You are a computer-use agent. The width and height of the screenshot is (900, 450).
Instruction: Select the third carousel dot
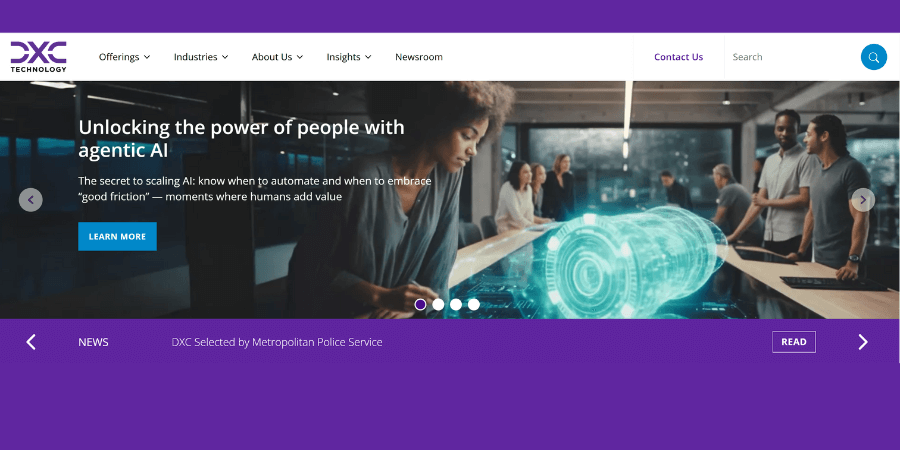[x=456, y=304]
